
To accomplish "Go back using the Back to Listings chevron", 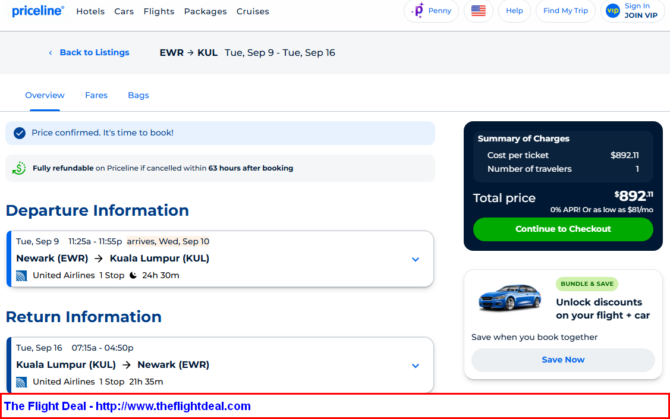I will pyautogui.click(x=50, y=53).
